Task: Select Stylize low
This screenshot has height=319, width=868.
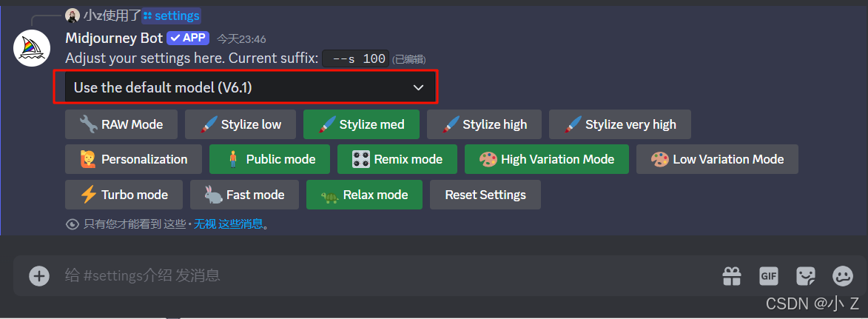Action: point(240,124)
